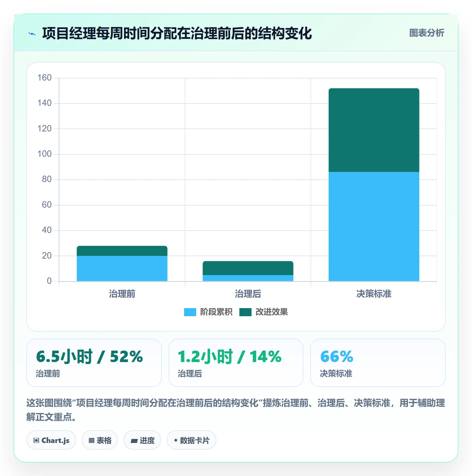Open the 66% stat card
Viewport: 472px width, 476px height.
pos(378,363)
